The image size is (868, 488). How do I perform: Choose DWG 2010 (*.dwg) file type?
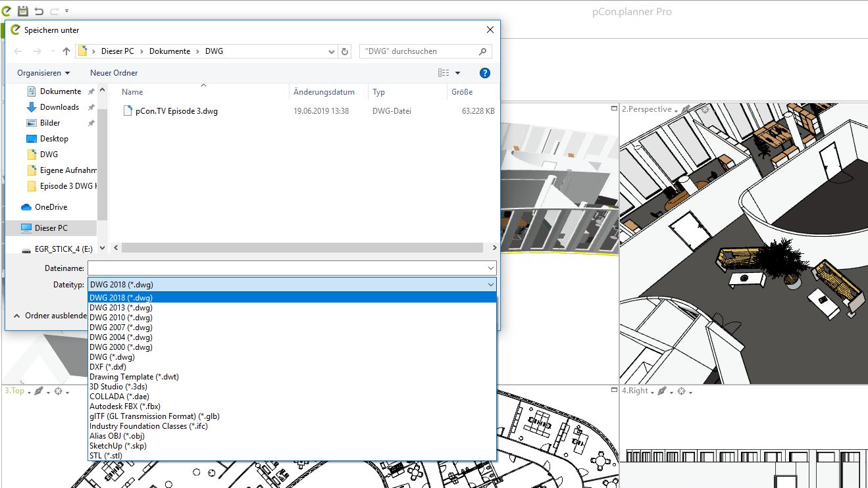(x=292, y=318)
